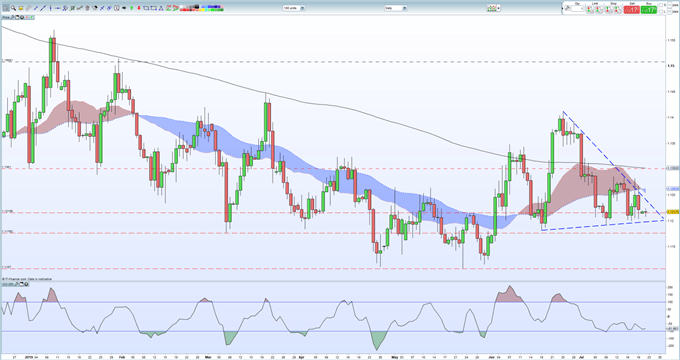Pick the horizontal line drawing tool
Image resolution: width=680 pixels, height=360 pixels.
(58, 8)
